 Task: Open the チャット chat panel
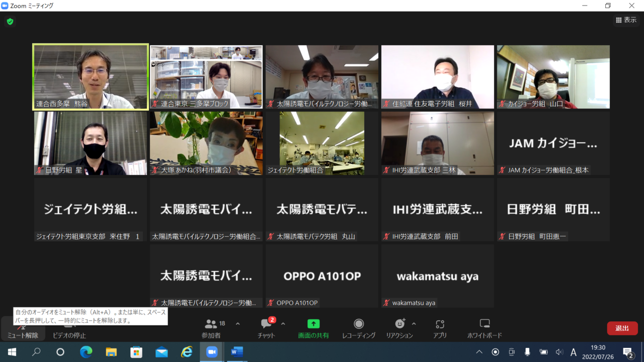coord(267,329)
